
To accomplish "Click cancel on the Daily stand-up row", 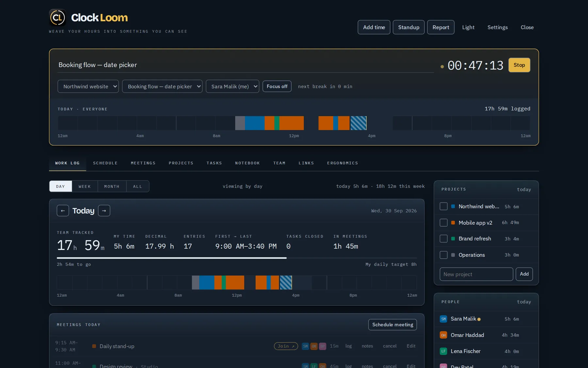I will 390,346.
